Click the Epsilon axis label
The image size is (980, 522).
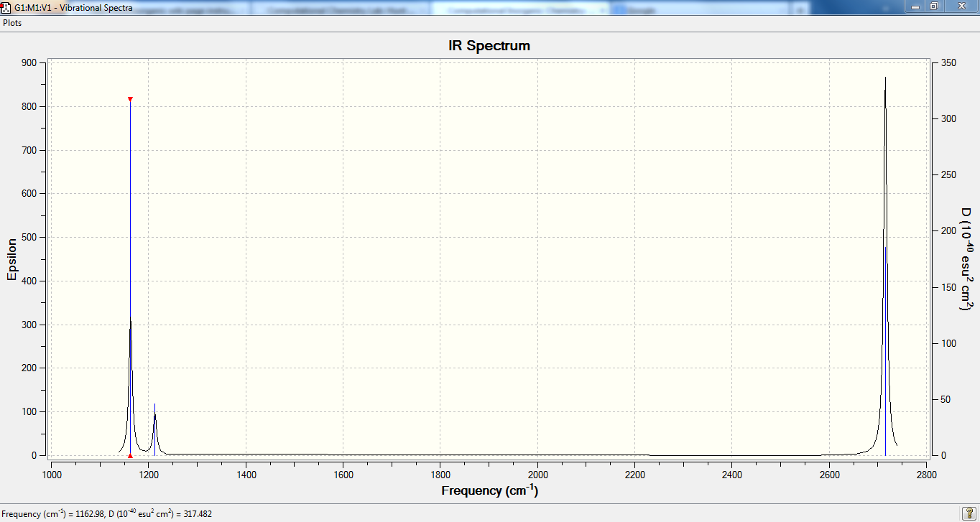coord(12,259)
